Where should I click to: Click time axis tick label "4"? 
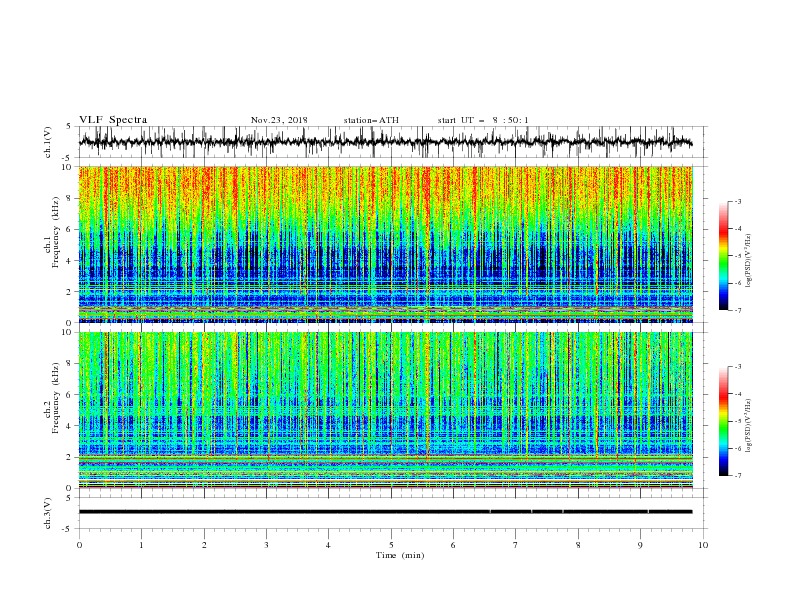pos(328,545)
